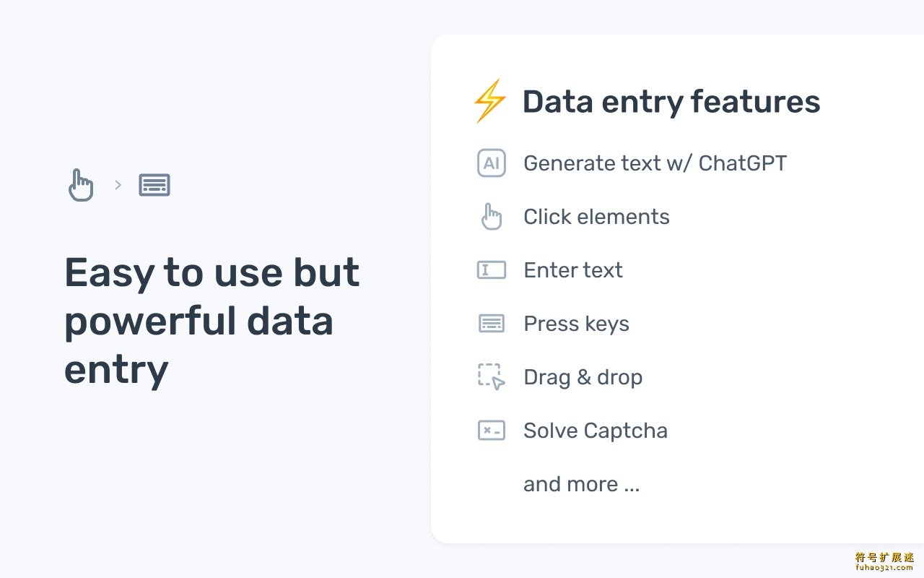Viewport: 924px width, 578px height.
Task: Click the Data entry features heading
Action: 671,102
